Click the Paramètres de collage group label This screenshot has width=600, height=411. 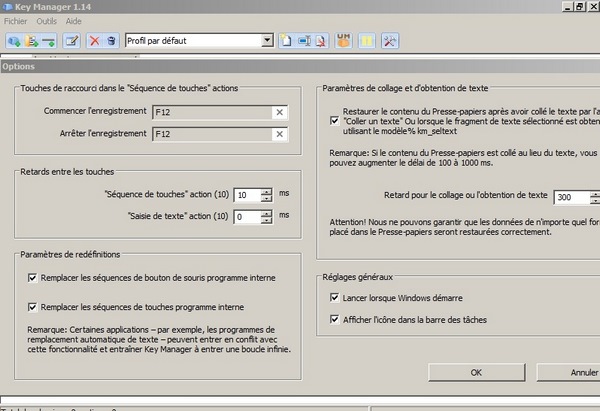pos(405,88)
